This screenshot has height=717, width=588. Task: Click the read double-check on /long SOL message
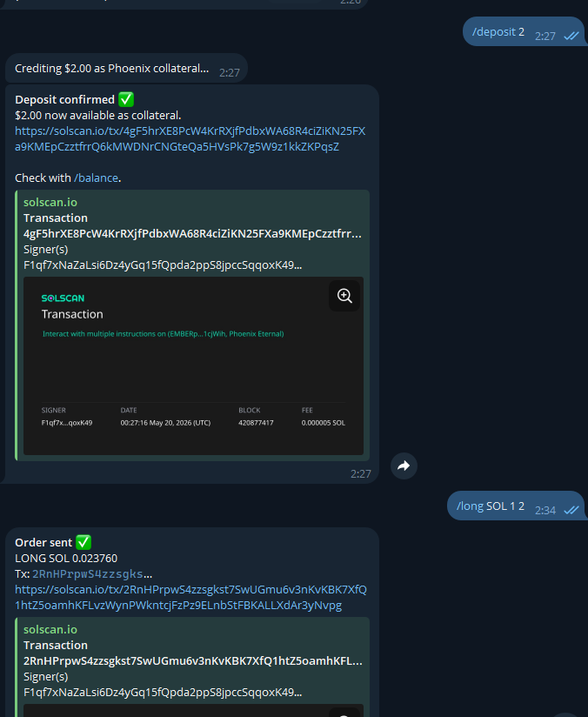571,510
